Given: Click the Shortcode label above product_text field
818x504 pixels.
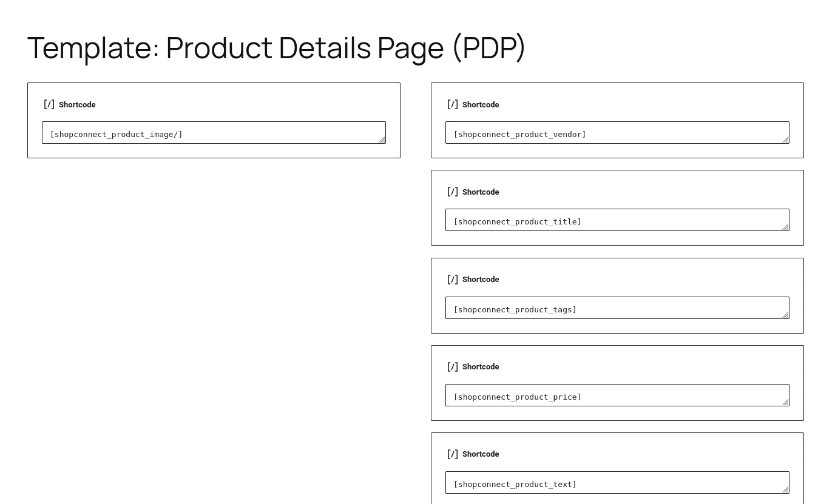Looking at the screenshot, I should coord(481,454).
